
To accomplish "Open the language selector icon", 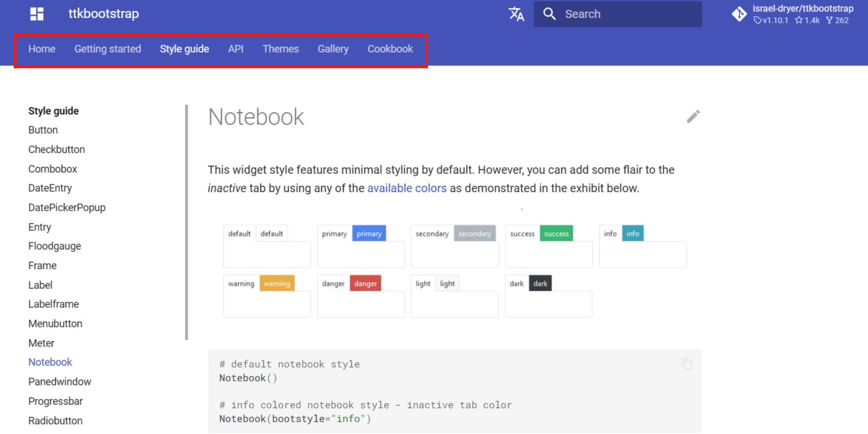I will coord(516,14).
